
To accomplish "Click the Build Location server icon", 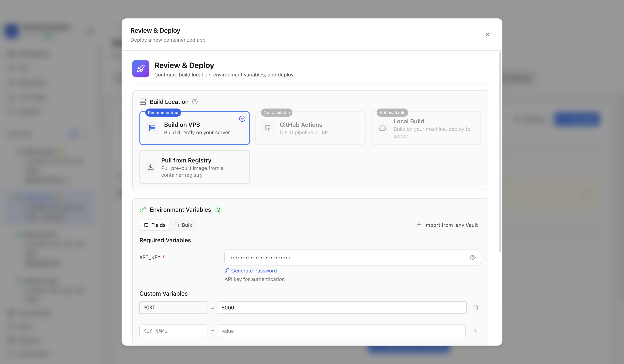I will (143, 102).
